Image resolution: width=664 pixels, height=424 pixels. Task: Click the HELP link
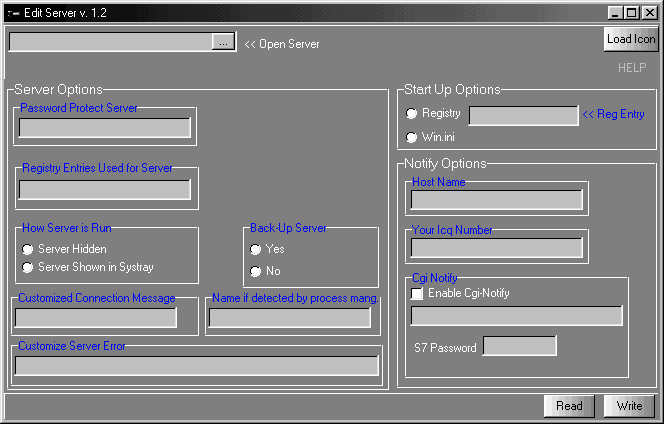point(631,68)
